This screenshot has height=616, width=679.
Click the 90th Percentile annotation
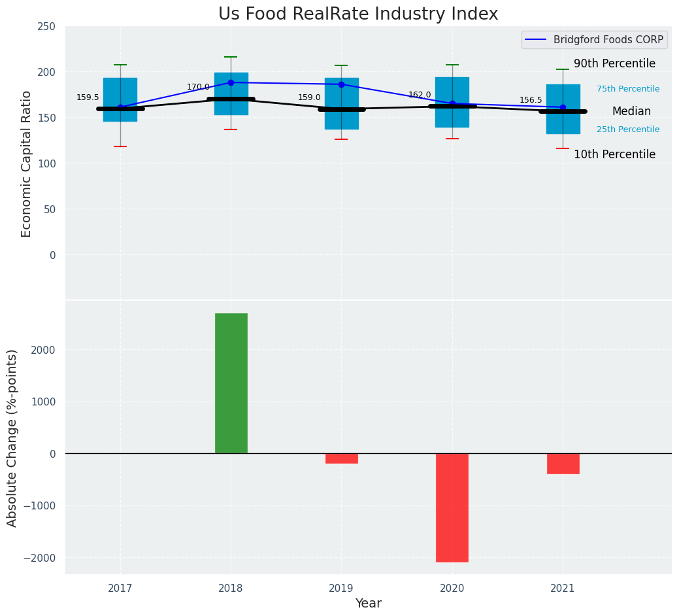tap(614, 64)
